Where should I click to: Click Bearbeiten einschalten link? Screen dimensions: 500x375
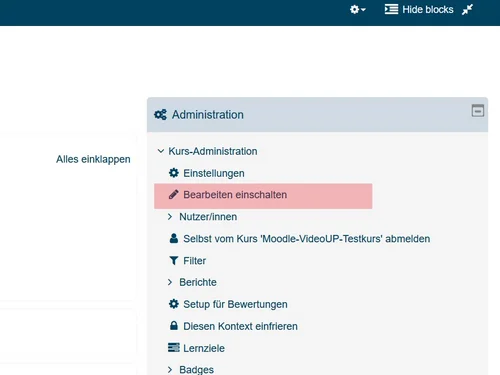click(235, 195)
